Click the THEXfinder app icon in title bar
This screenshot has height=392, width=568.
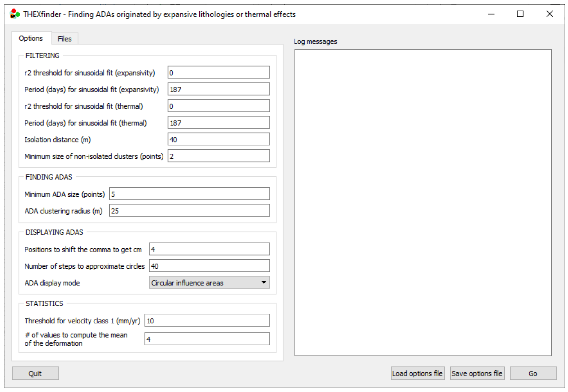(x=15, y=14)
